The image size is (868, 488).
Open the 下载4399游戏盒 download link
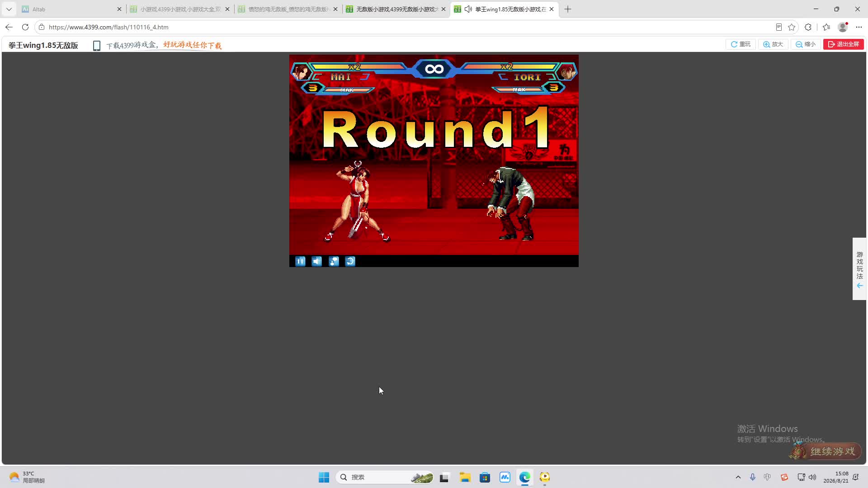click(x=164, y=45)
